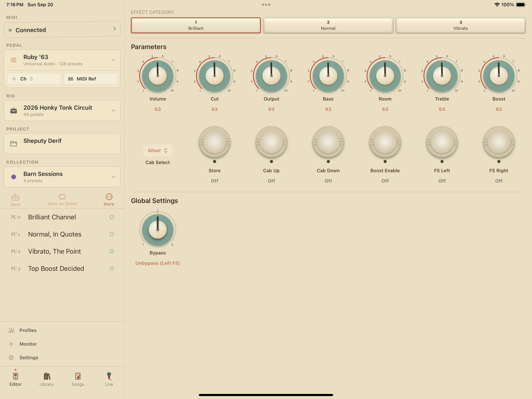Screen dimensions: 532x399
Task: Select the 1 Brilliant effect category tab
Action: coord(196,25)
